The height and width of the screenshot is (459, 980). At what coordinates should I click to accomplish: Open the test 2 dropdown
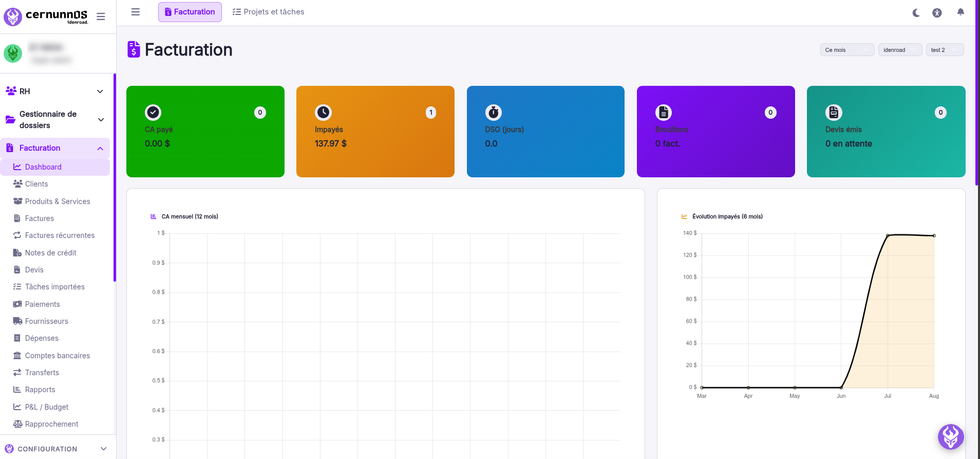pos(945,50)
